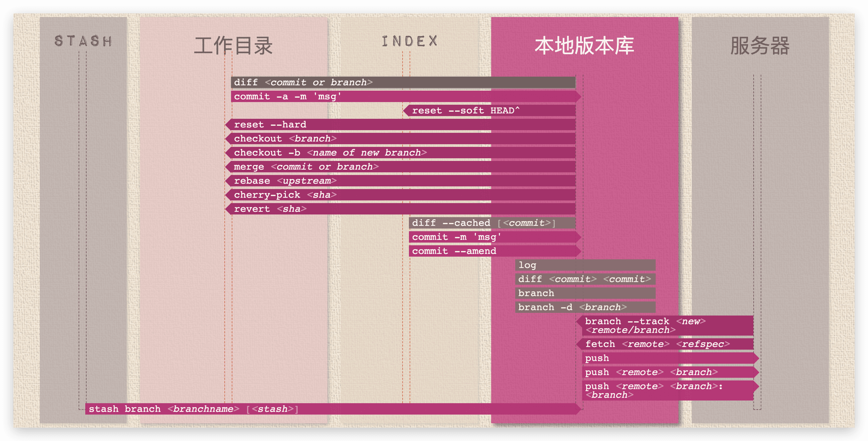Click the 服务器 column header

pyautogui.click(x=760, y=46)
